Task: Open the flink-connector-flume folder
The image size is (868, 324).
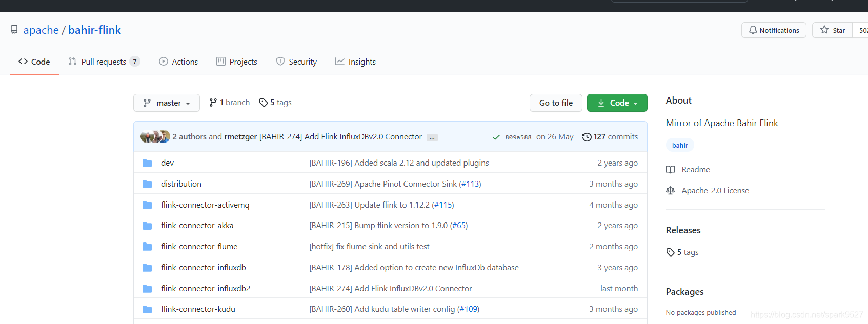Action: pyautogui.click(x=199, y=247)
